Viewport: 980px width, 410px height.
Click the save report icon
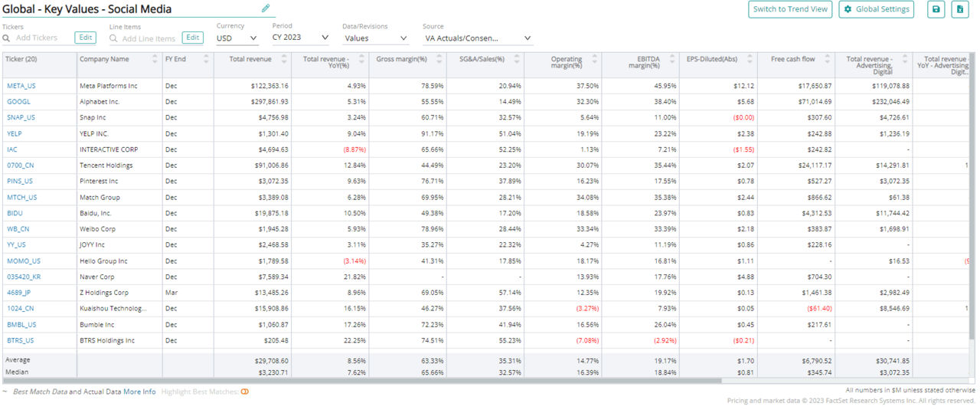(936, 9)
